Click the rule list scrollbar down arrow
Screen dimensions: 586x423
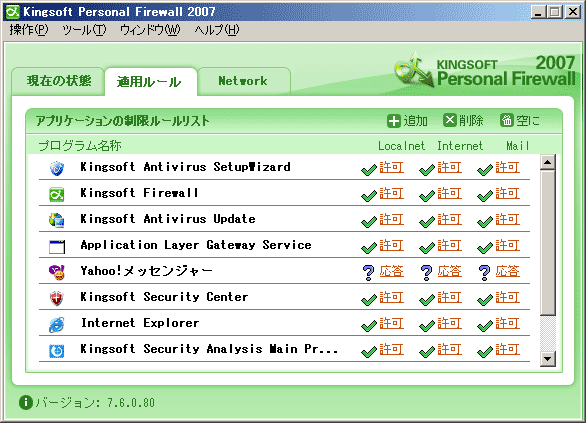pos(548,359)
